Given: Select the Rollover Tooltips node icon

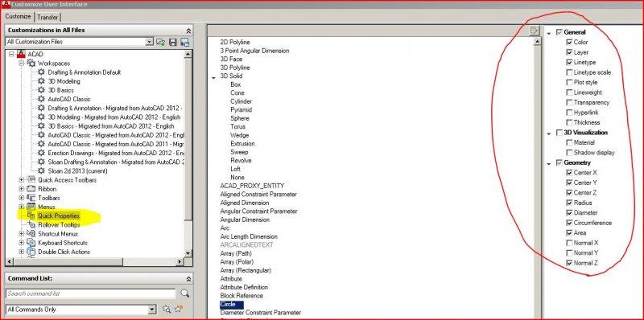Looking at the screenshot, I should tap(31, 224).
